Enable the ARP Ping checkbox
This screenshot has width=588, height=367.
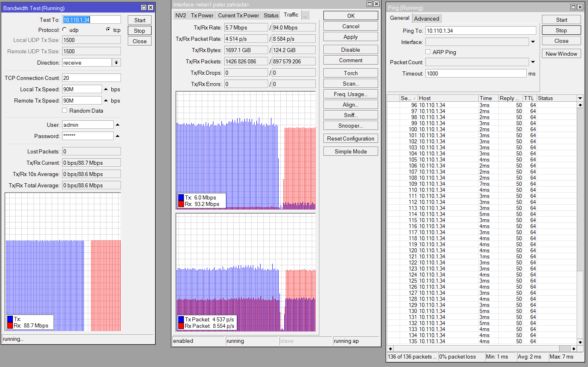[x=428, y=52]
